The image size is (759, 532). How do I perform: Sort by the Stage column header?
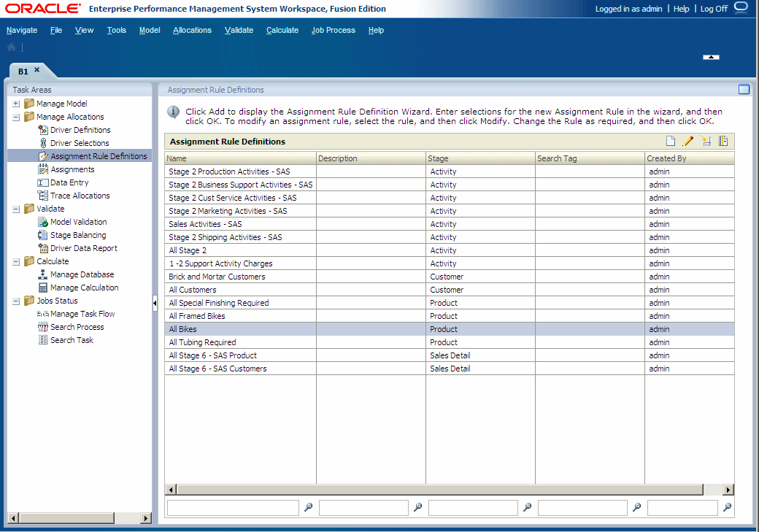[481, 158]
